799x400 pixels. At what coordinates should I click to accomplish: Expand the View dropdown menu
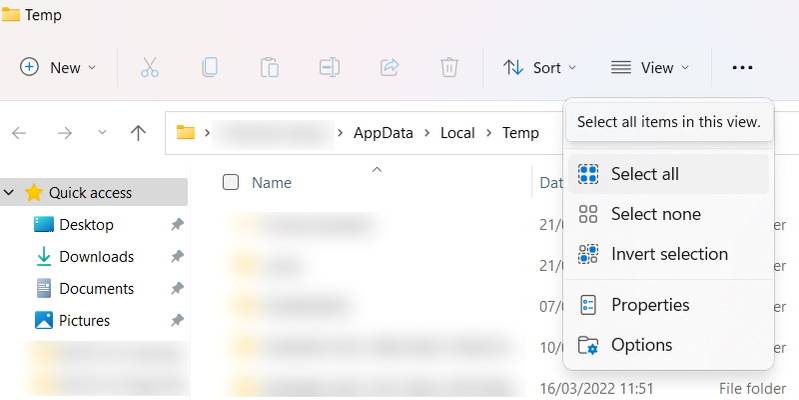[650, 67]
